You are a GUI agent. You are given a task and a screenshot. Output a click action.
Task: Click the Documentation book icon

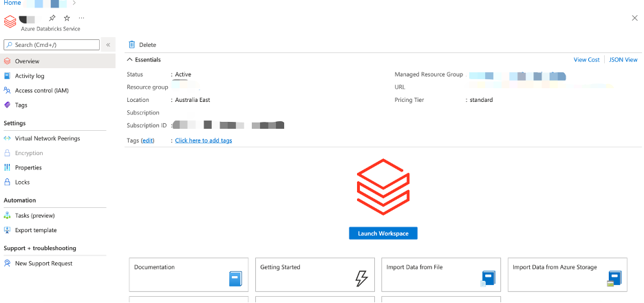[236, 279]
